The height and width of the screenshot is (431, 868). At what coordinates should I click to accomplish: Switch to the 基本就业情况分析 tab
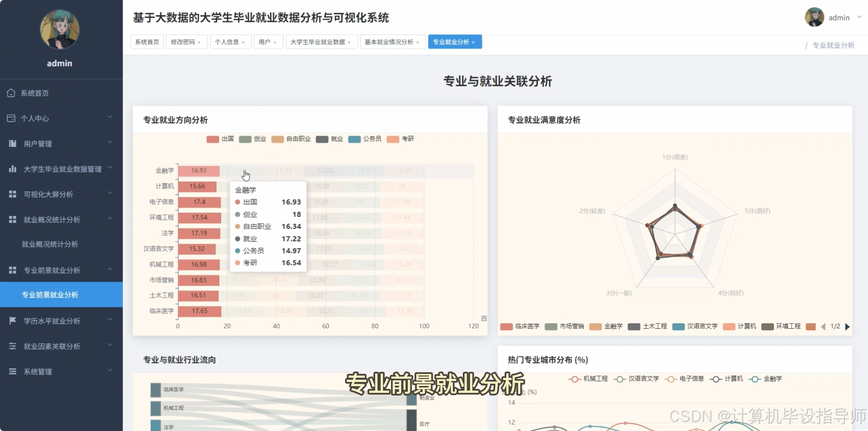click(389, 41)
